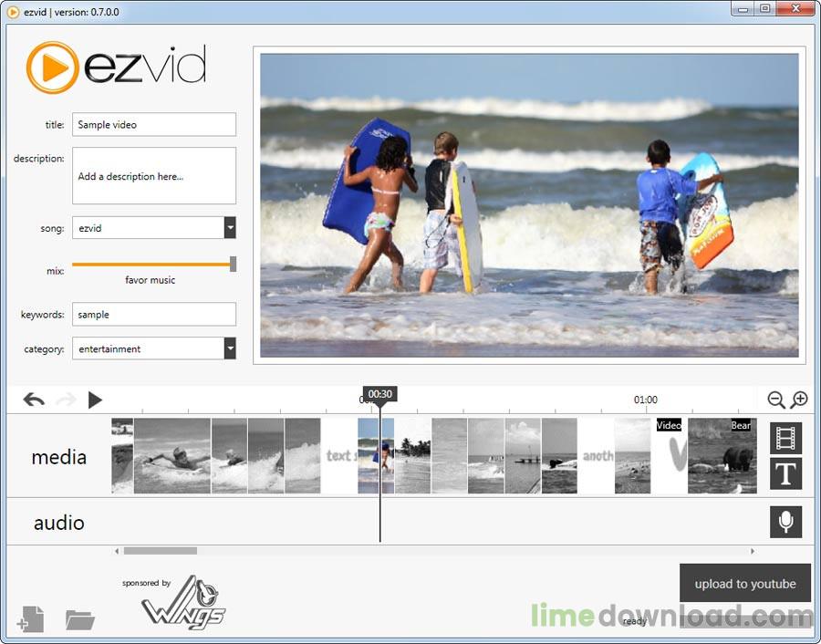This screenshot has width=821, height=644.
Task: Click into the description text box
Action: click(154, 175)
